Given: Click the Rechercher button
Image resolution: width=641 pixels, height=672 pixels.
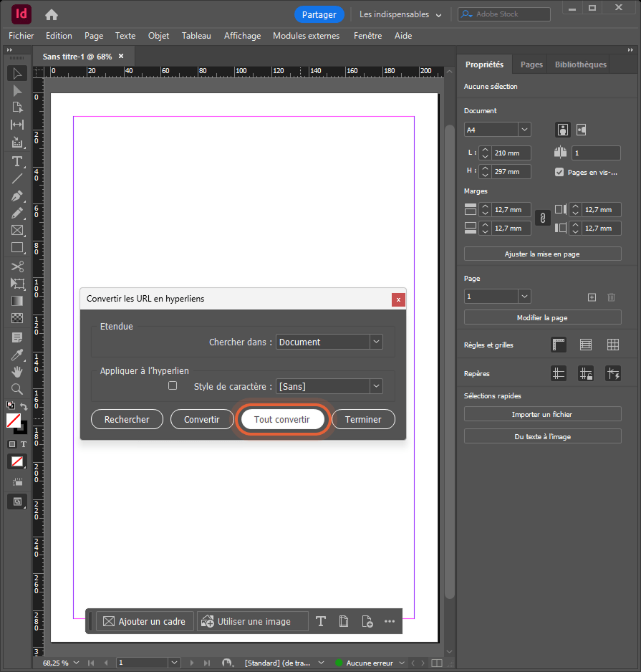Looking at the screenshot, I should tap(127, 420).
